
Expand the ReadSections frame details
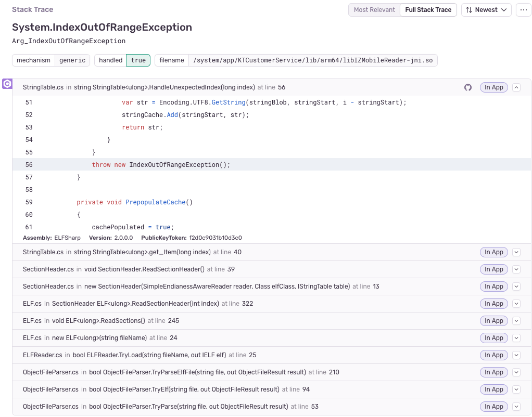(516, 320)
